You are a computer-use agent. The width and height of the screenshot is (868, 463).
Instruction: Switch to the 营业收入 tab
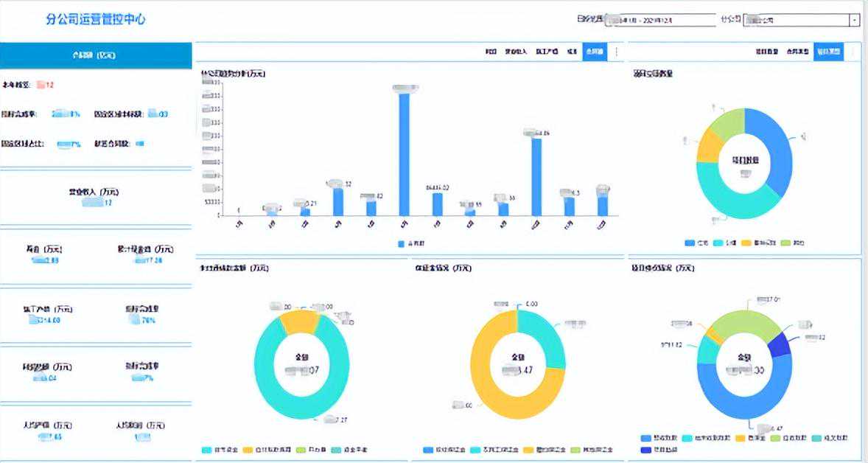(x=515, y=52)
